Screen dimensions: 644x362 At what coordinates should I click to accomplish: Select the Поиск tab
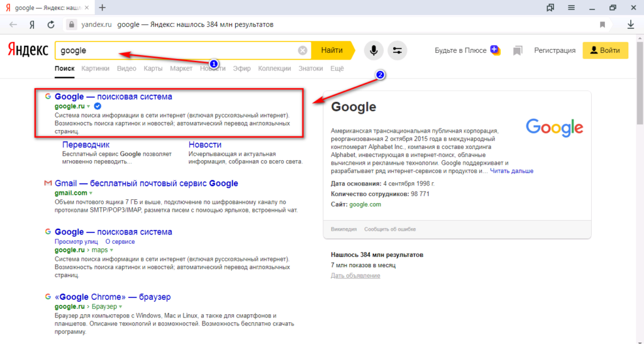coord(65,69)
